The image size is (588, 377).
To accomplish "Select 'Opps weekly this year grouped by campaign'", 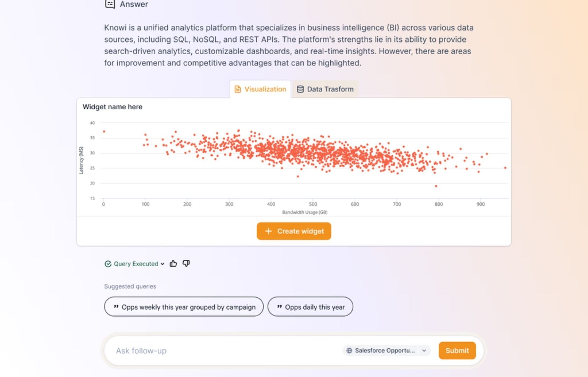I will (184, 307).
